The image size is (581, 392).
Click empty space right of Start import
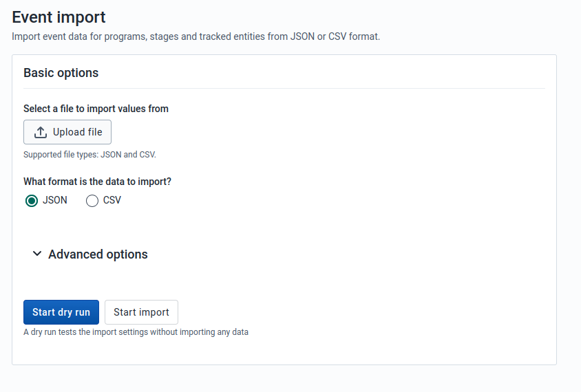358,312
